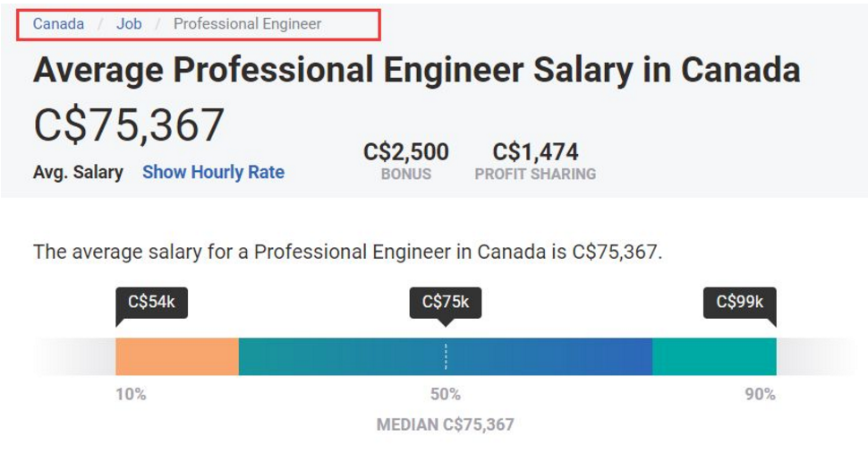Click the 50% percentile label
Screen dimensions: 868x463
pyautogui.click(x=445, y=394)
